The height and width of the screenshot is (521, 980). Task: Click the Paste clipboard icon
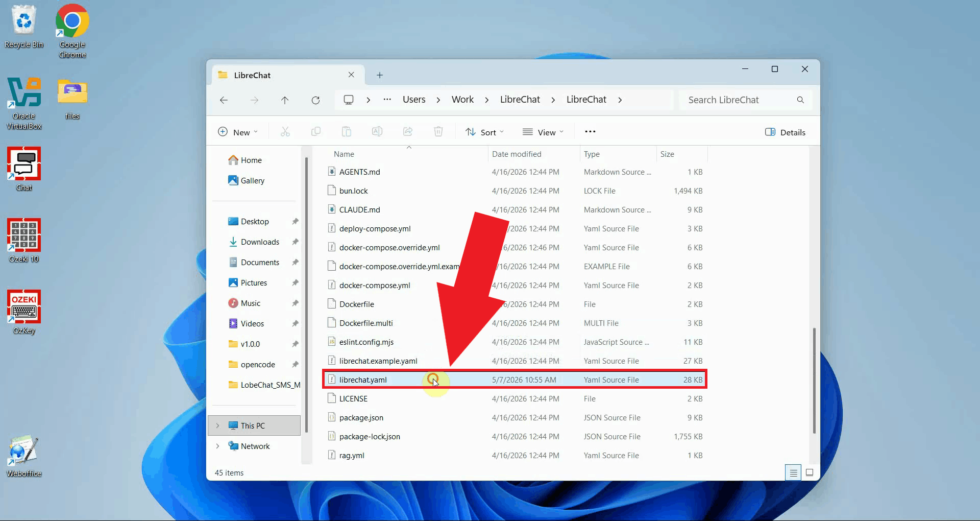click(347, 132)
